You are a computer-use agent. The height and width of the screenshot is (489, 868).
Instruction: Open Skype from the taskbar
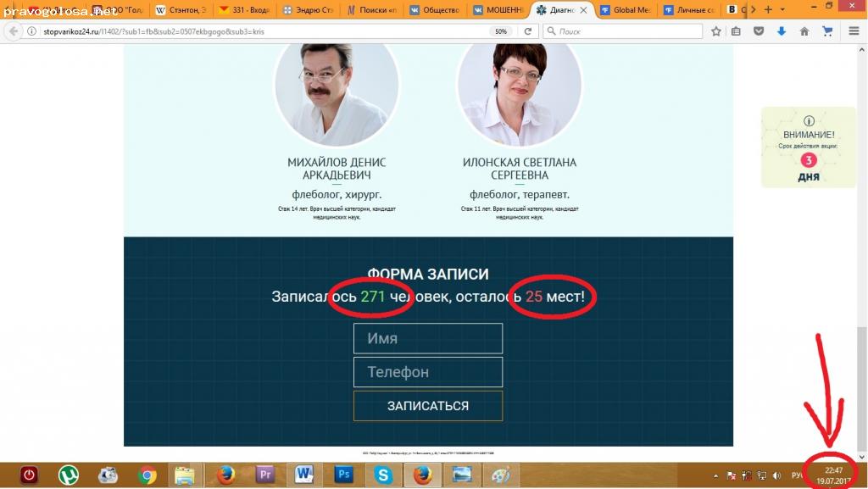tap(382, 475)
